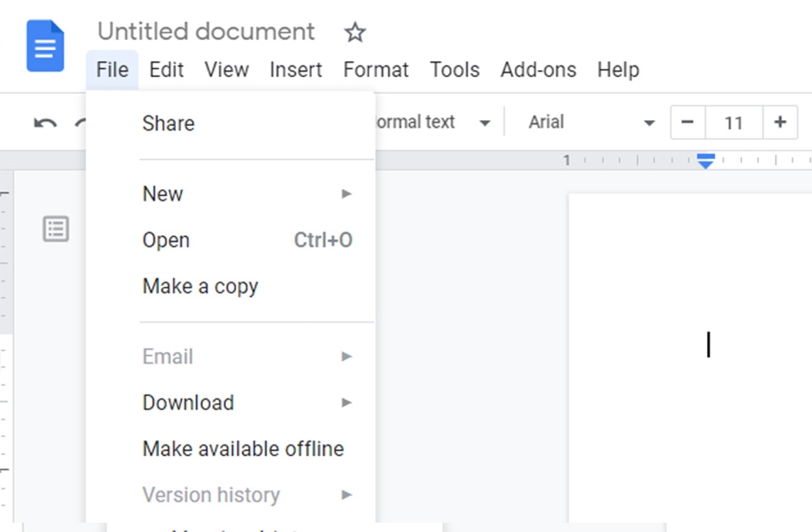Click the Untitled document title field
Image resolution: width=812 pixels, height=532 pixels.
(206, 31)
